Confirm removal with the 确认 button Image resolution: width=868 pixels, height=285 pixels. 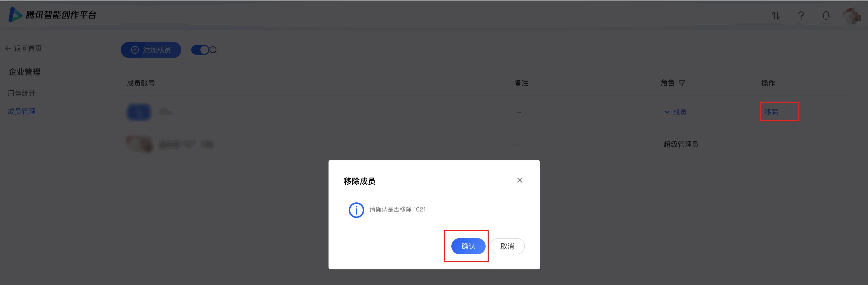coord(468,246)
